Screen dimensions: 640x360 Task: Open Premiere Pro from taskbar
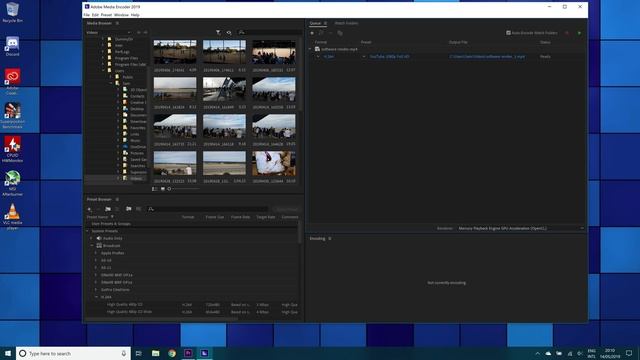point(188,353)
